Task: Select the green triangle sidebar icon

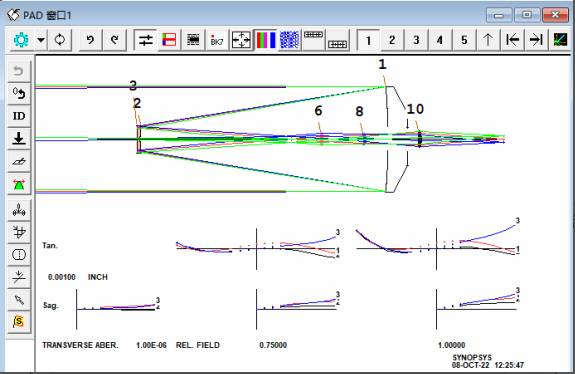Action: (19, 184)
